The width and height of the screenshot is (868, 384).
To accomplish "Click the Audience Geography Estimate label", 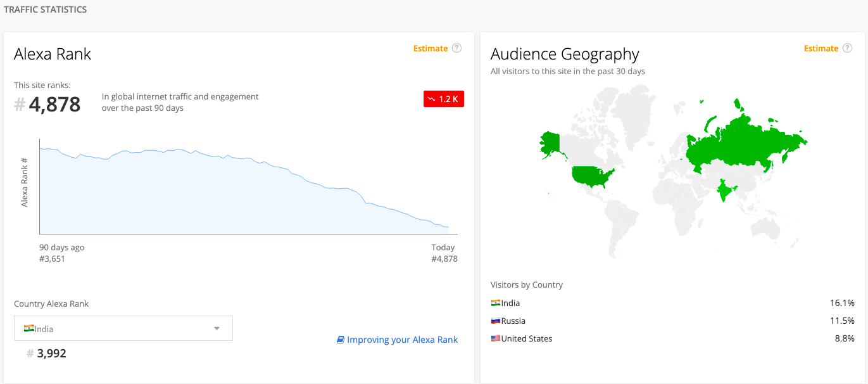I will pyautogui.click(x=821, y=48).
